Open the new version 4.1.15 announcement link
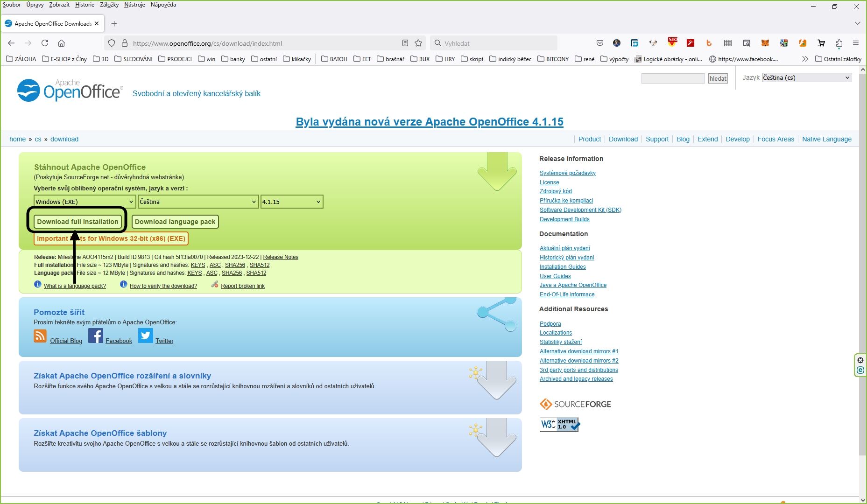Screen dimensions: 867x504 click(430, 122)
